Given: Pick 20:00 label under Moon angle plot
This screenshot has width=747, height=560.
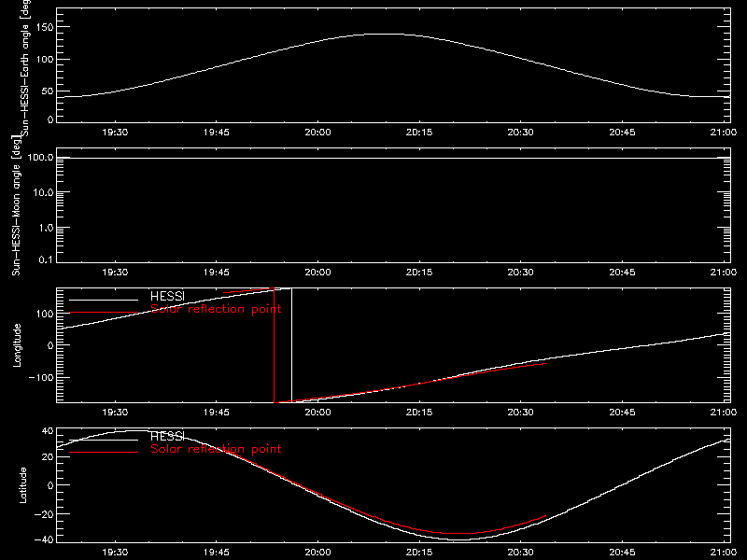Looking at the screenshot, I should (317, 273).
